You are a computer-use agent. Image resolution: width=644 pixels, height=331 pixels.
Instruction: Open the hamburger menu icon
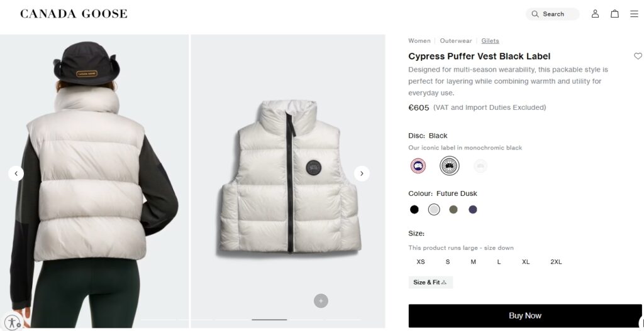(x=634, y=14)
